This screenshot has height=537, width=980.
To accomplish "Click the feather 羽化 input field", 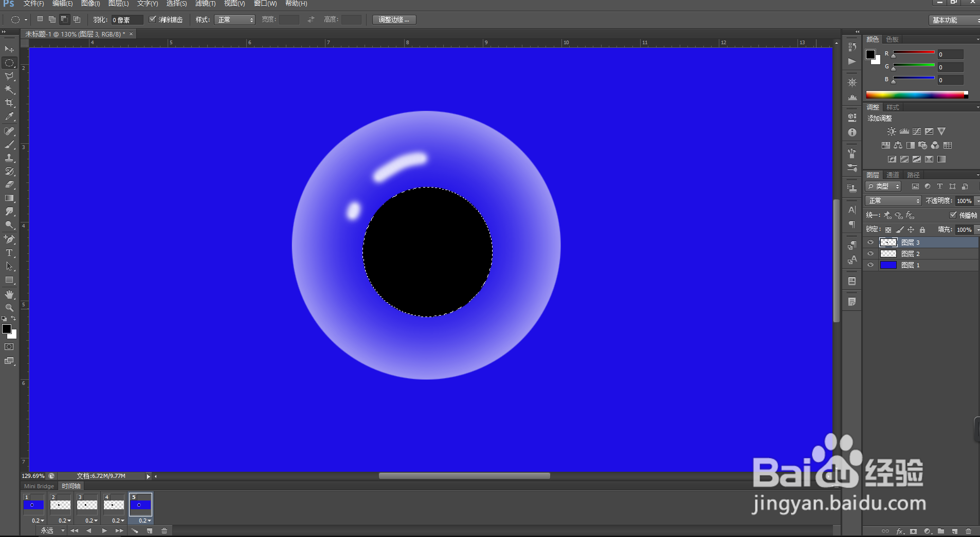I will (127, 20).
